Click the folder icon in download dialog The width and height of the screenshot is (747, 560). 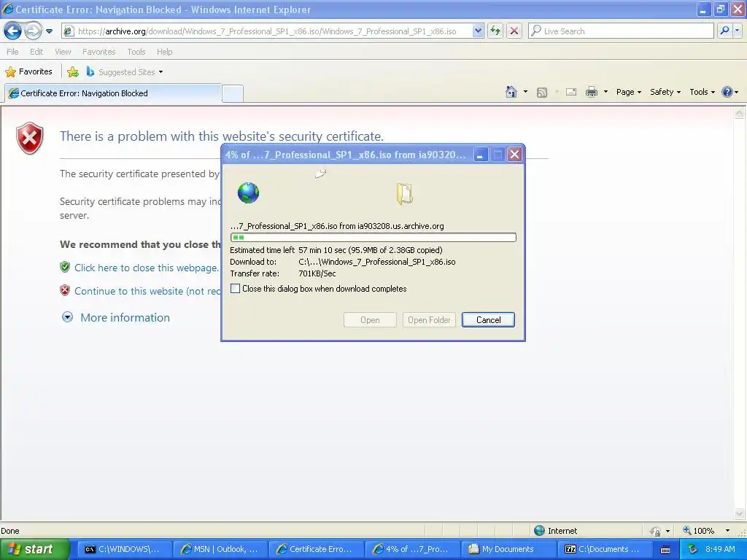point(404,194)
